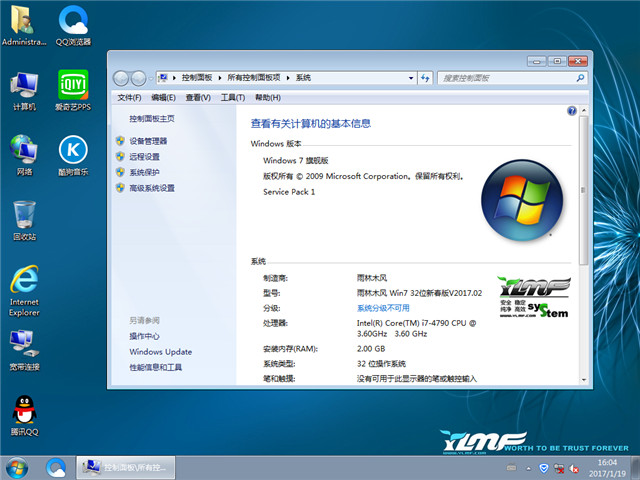Expand arrow before 控制面板 breadcrumb
The width and height of the screenshot is (640, 480).
click(174, 78)
